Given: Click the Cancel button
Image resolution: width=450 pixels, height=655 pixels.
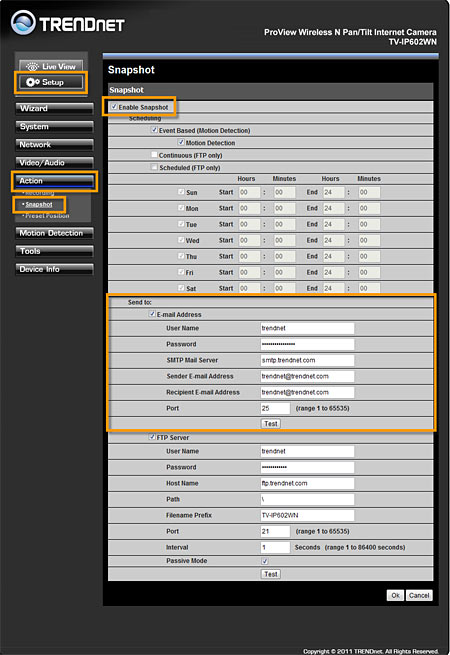Looking at the screenshot, I should [419, 595].
